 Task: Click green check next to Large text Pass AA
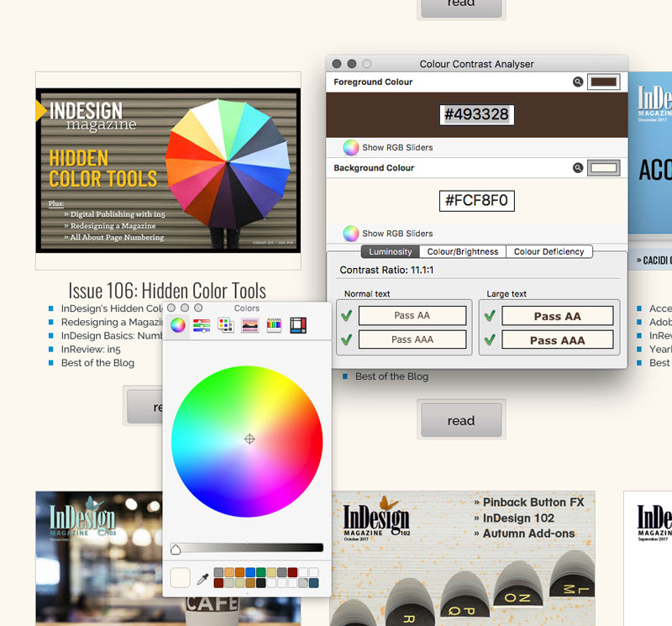pos(490,316)
